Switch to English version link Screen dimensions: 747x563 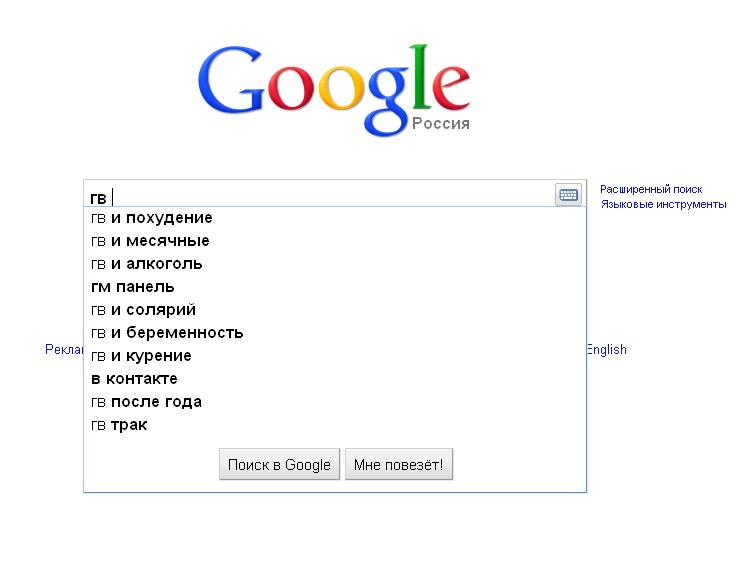(x=607, y=350)
